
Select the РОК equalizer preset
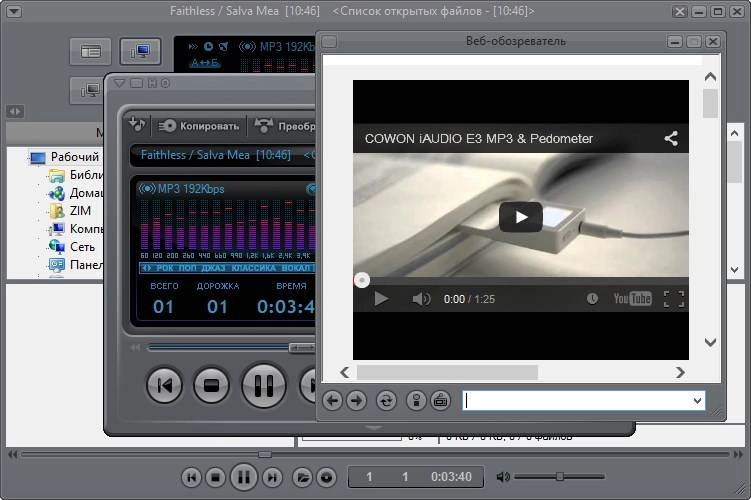click(x=165, y=268)
